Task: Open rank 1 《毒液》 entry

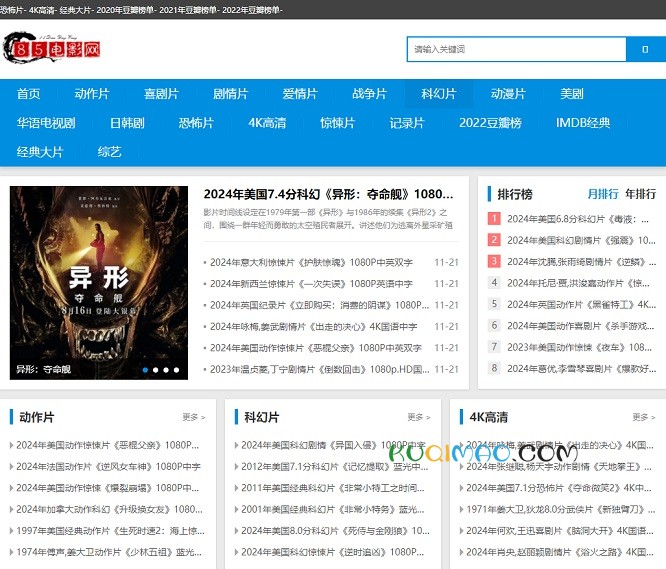Action: 578,219
